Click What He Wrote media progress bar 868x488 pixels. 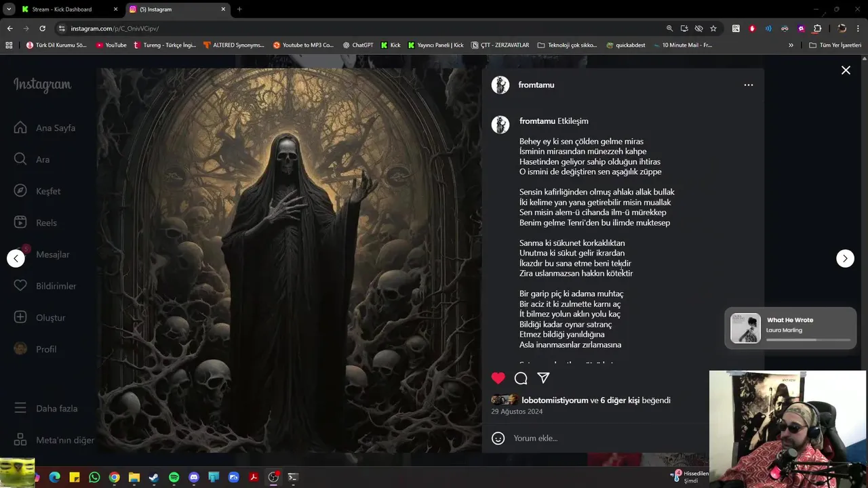(808, 340)
